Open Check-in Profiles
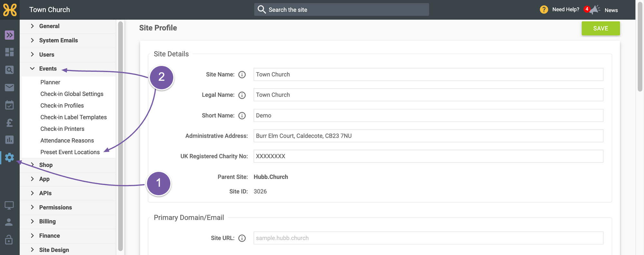This screenshot has width=644, height=255. click(62, 105)
